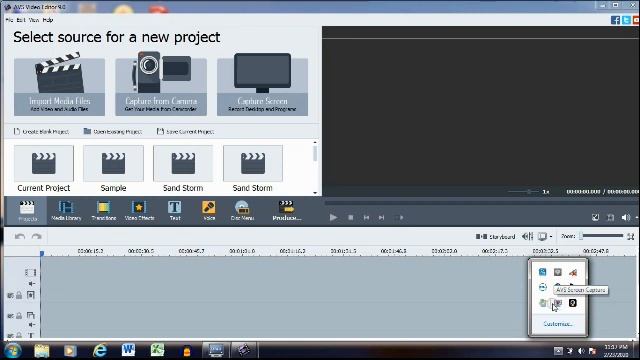
Task: Adjust the timeline Zoom slider
Action: (602, 236)
